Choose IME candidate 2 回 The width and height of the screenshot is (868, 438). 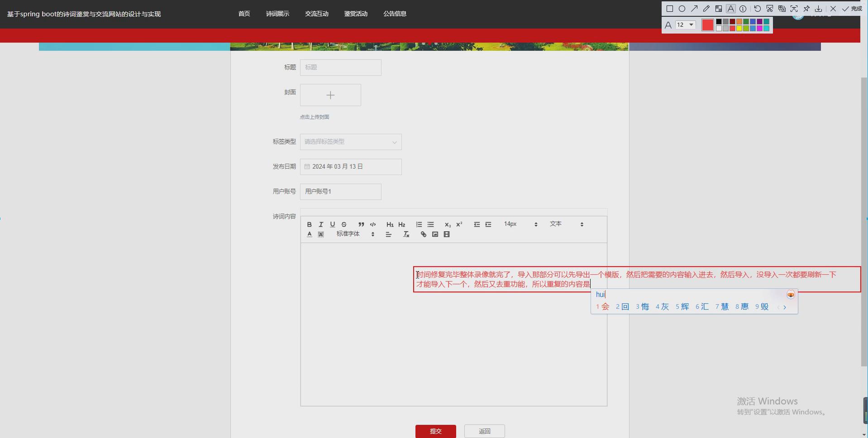pyautogui.click(x=623, y=307)
